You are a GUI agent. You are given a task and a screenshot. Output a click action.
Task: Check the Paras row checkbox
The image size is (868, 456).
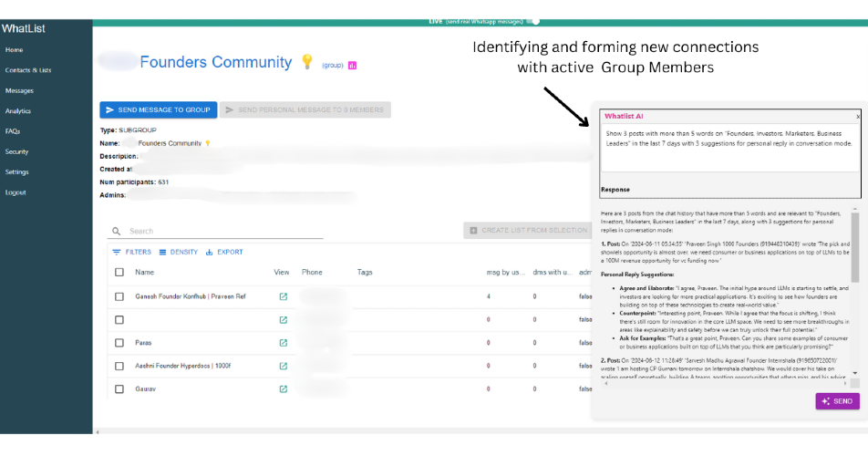tap(119, 343)
